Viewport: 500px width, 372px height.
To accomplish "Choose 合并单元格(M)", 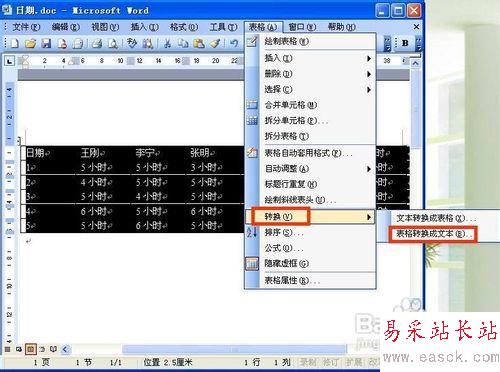I will click(x=310, y=105).
